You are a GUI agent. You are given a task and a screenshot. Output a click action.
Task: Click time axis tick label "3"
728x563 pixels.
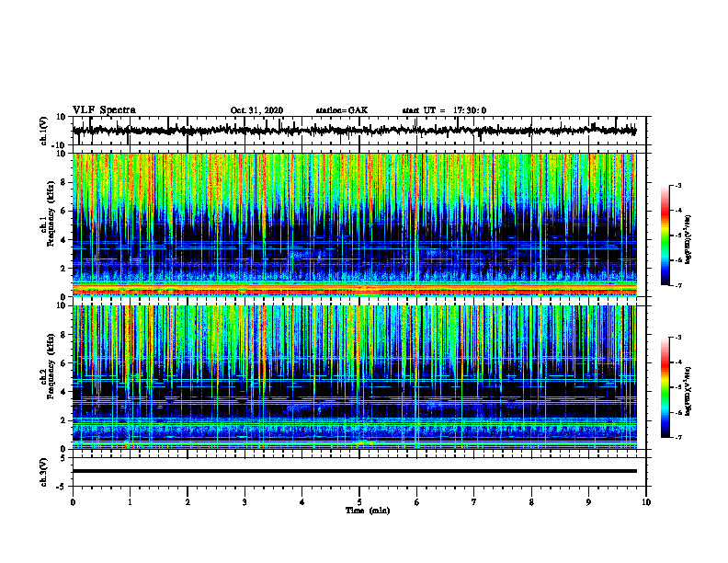(x=245, y=502)
